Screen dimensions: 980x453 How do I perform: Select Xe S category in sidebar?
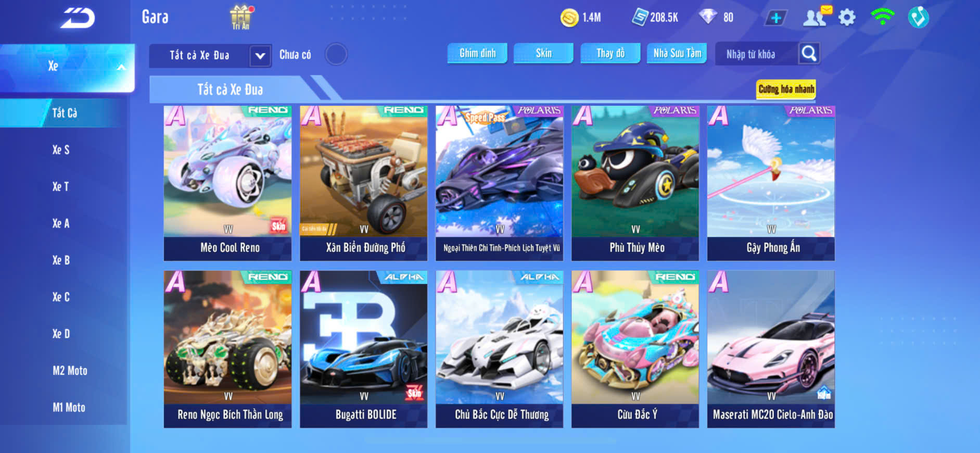coord(61,150)
